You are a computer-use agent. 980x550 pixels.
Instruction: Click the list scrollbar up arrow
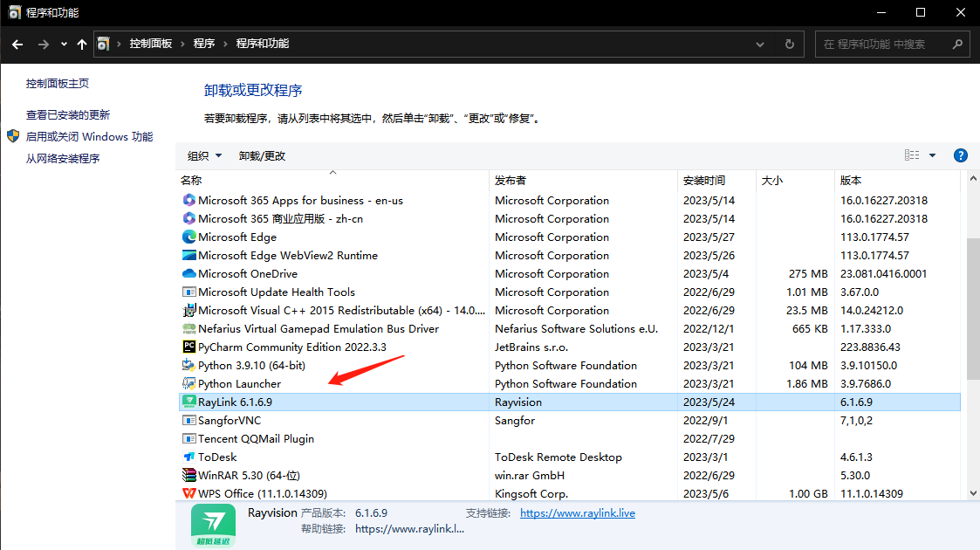tap(973, 179)
